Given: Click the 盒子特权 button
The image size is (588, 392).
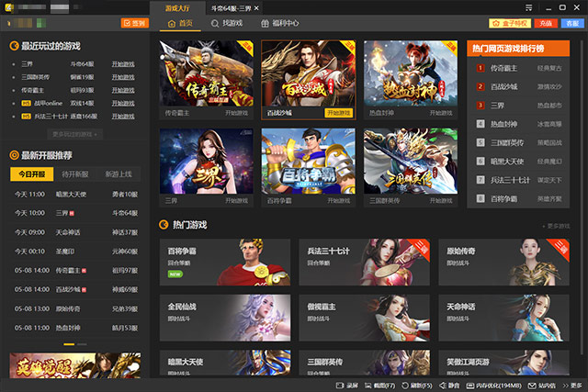Looking at the screenshot, I should pyautogui.click(x=510, y=23).
